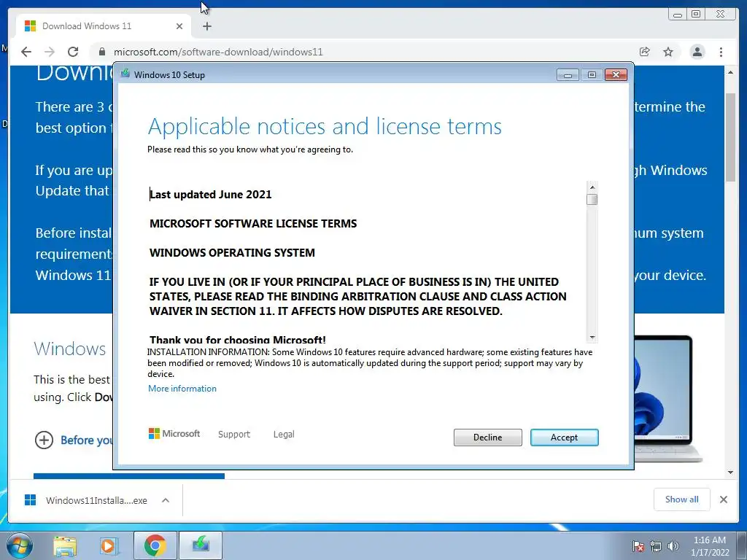Open the Legal link in setup dialog

[x=284, y=435]
